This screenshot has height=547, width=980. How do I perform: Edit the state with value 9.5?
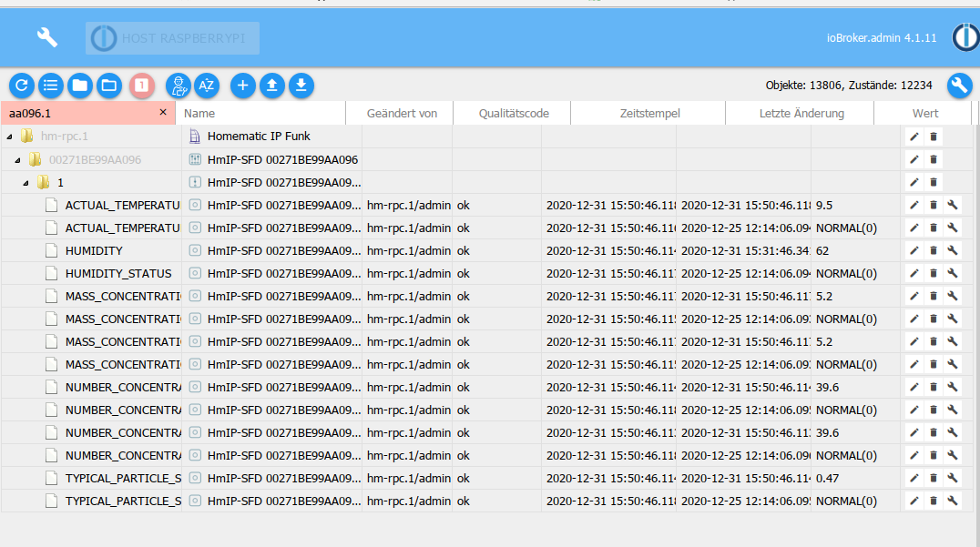(914, 205)
